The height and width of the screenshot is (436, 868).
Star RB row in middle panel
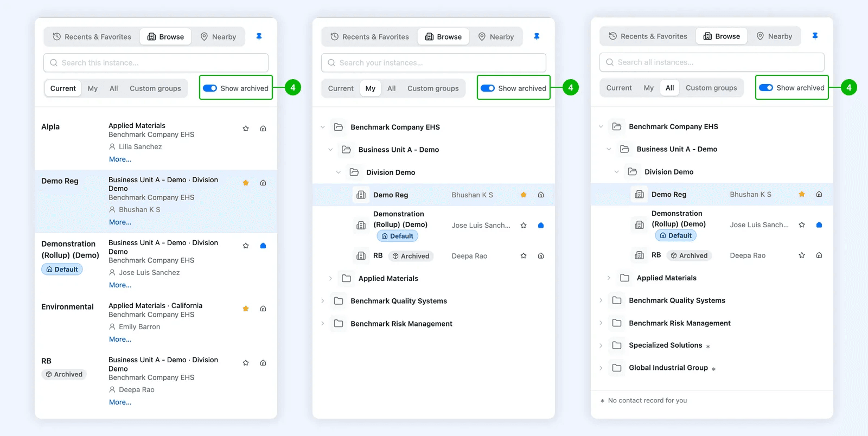[524, 255]
